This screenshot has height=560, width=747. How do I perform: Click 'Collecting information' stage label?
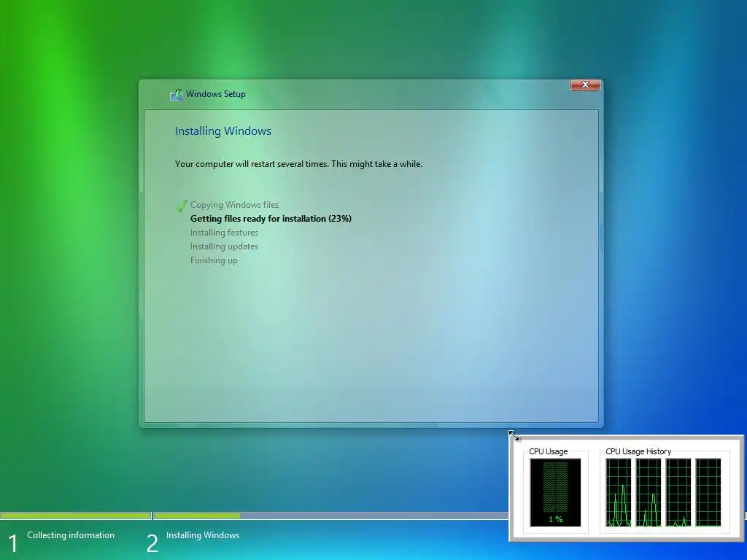71,535
